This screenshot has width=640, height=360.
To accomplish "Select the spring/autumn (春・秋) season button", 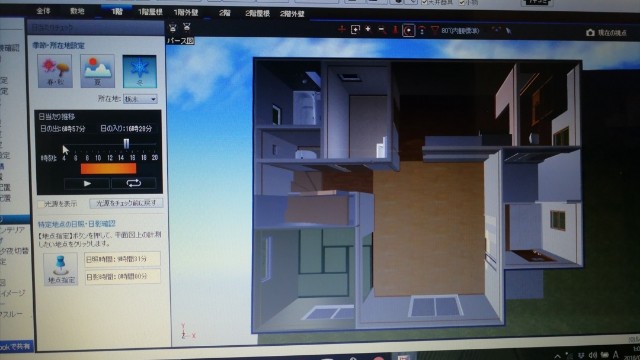I will click(55, 71).
